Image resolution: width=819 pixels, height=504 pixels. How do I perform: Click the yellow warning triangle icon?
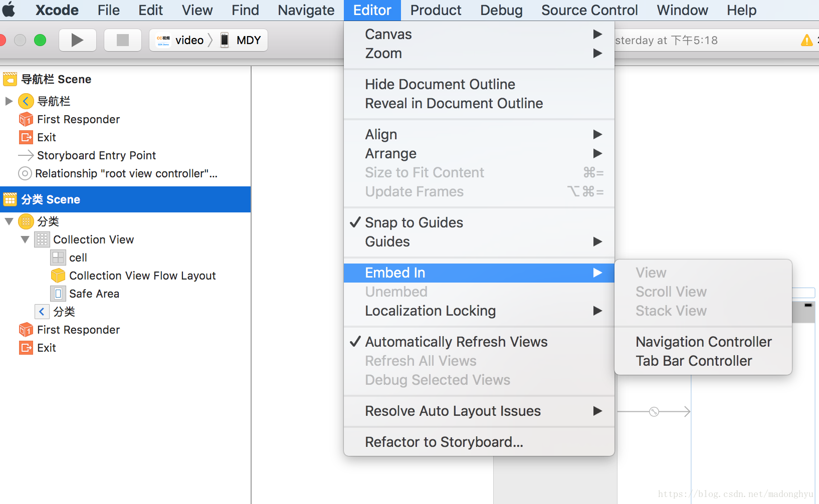806,40
